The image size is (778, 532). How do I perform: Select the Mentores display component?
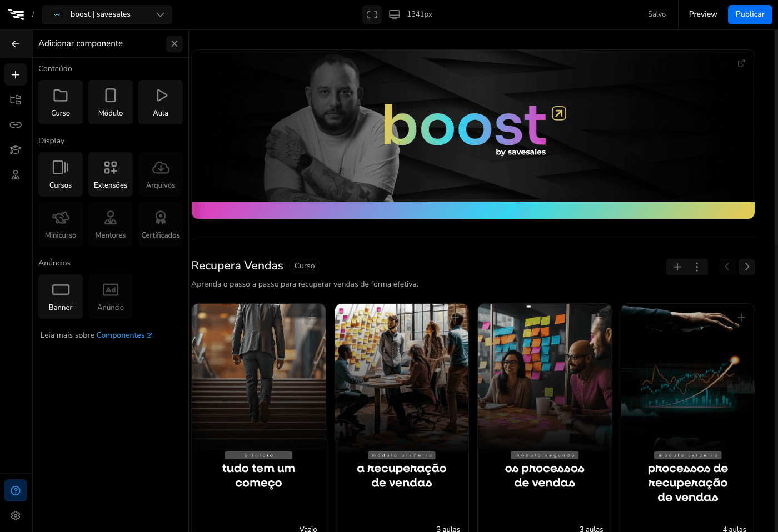pos(111,224)
